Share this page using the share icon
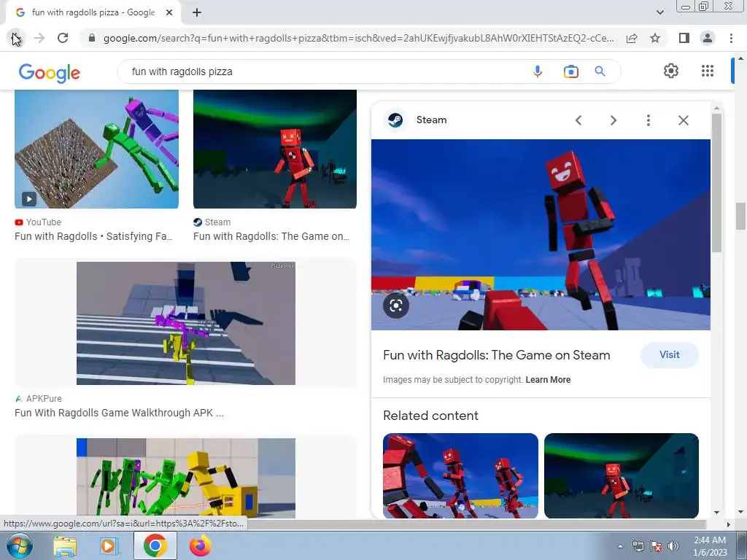 coord(632,38)
